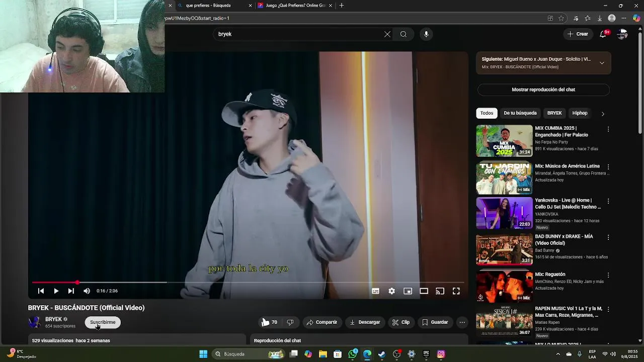Open Instagram from the taskbar

(x=441, y=354)
